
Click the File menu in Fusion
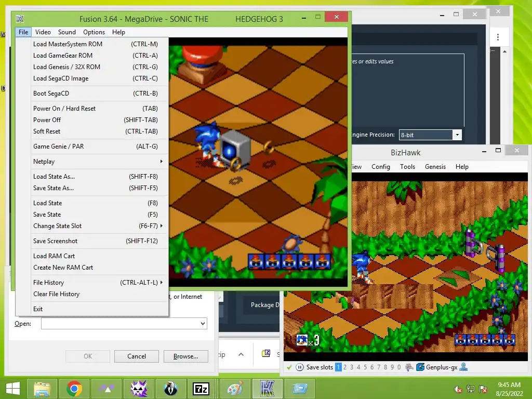(x=23, y=32)
